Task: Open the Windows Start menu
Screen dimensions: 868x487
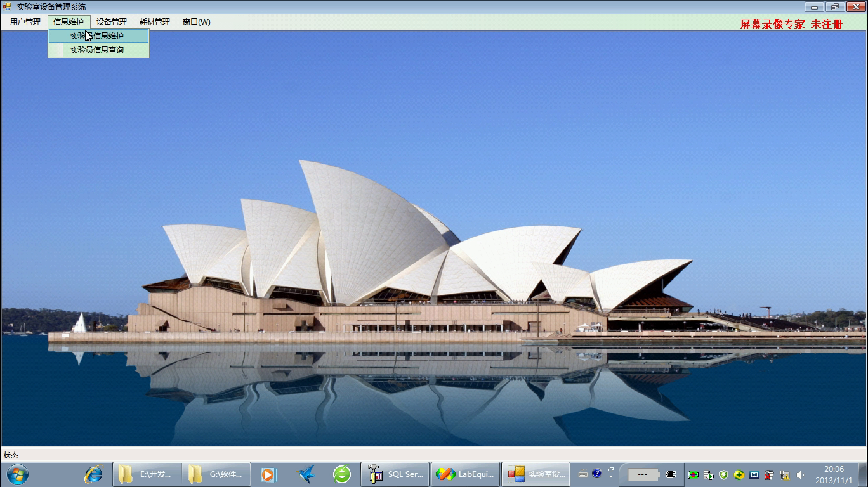Action: click(x=17, y=474)
